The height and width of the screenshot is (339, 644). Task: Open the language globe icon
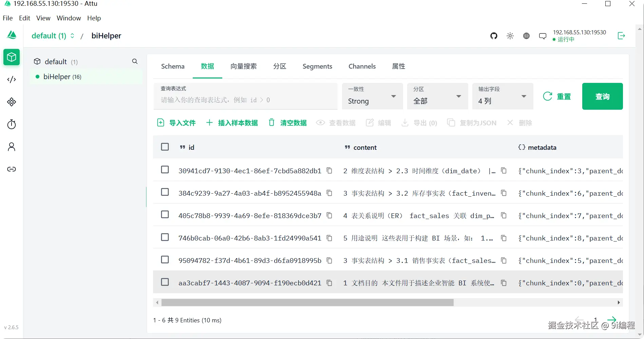526,36
